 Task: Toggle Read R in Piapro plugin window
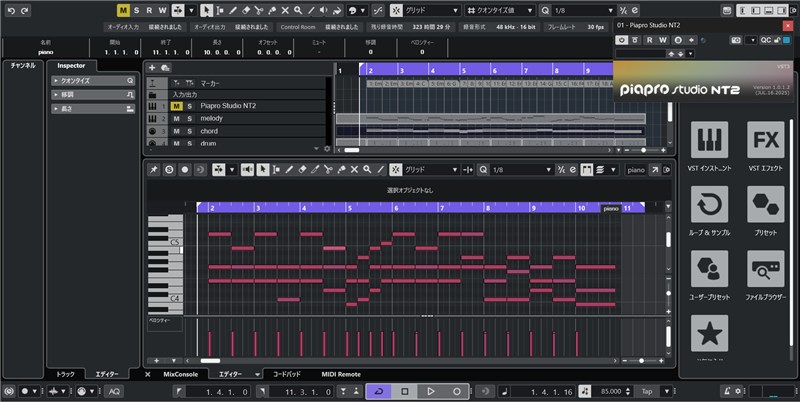(x=649, y=40)
